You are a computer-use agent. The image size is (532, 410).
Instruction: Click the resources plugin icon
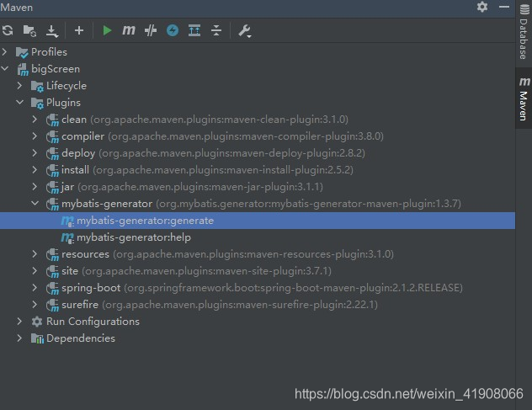[52, 254]
